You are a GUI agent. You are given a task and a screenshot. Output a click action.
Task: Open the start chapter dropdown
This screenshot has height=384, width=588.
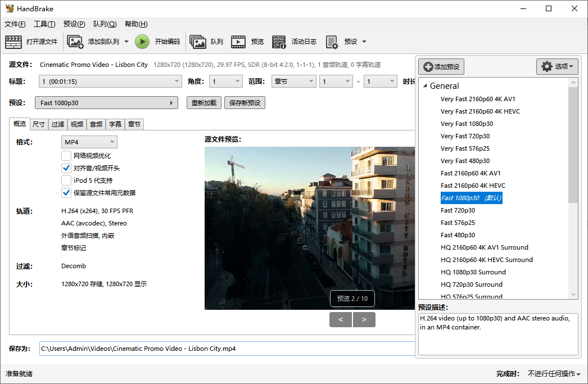336,82
